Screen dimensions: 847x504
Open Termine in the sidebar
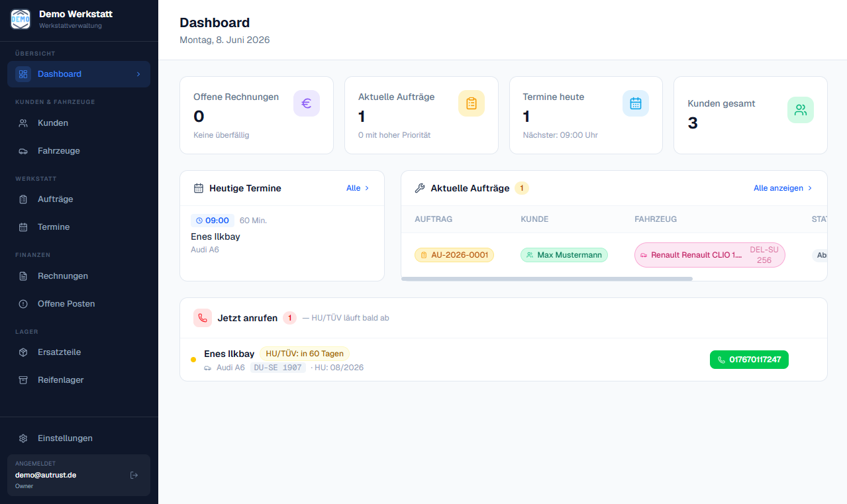[79, 227]
